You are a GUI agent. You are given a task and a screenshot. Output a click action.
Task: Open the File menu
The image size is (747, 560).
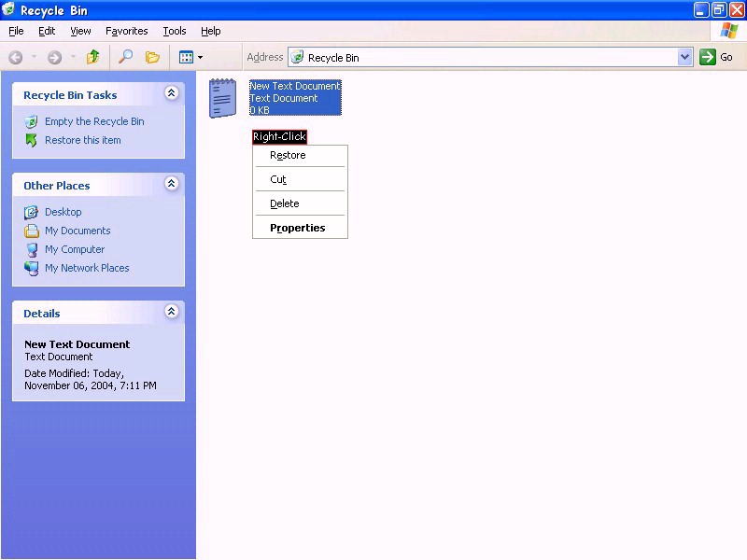[x=16, y=31]
